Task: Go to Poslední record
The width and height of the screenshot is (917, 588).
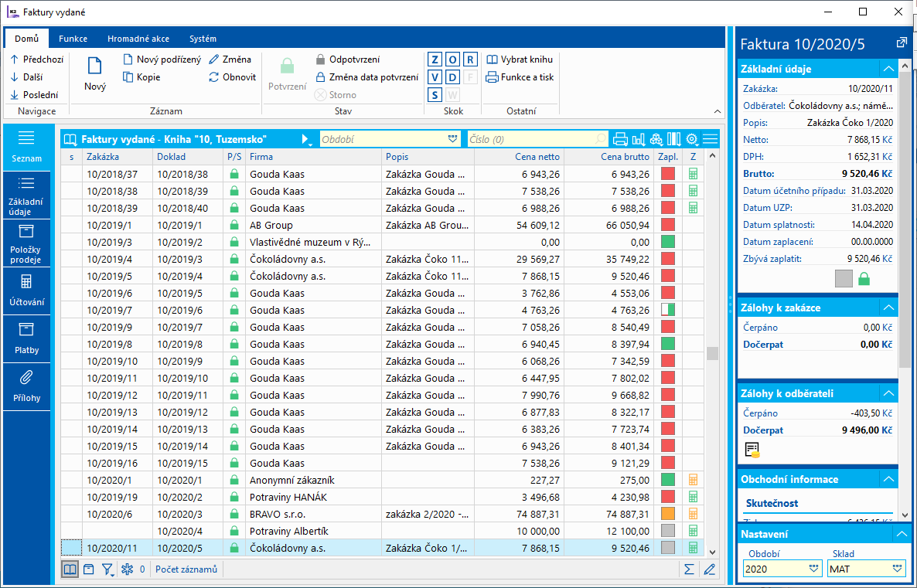Action: 34,95
